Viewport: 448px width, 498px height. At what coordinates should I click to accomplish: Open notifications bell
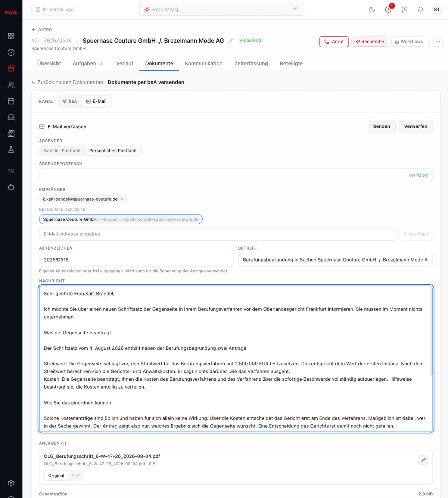click(421, 10)
